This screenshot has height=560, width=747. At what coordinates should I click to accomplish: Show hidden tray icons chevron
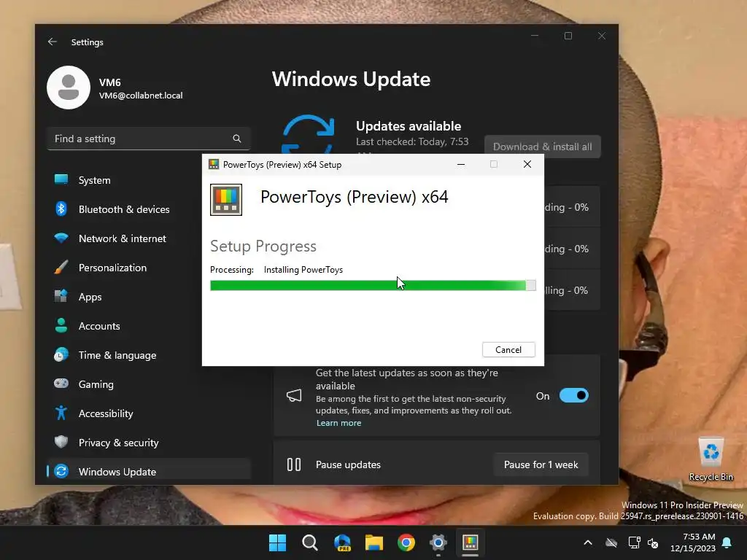coord(588,542)
